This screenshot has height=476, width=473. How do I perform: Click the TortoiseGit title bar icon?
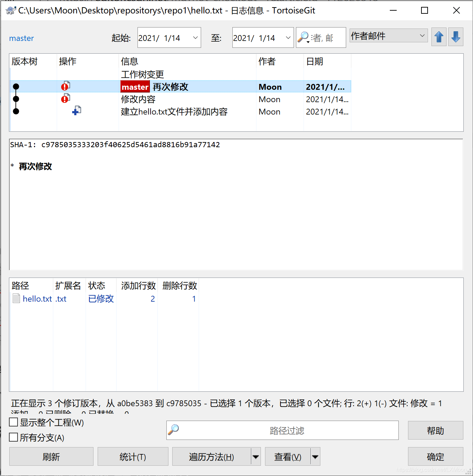[x=11, y=10]
